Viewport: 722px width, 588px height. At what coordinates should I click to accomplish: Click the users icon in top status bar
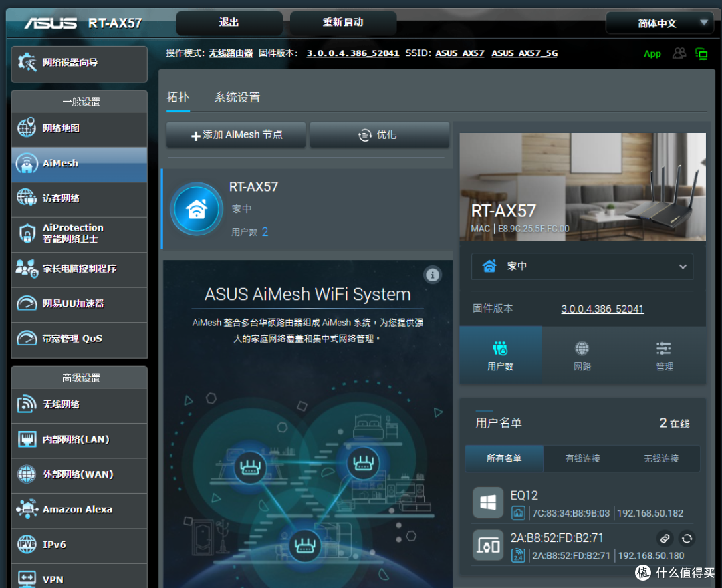[679, 53]
